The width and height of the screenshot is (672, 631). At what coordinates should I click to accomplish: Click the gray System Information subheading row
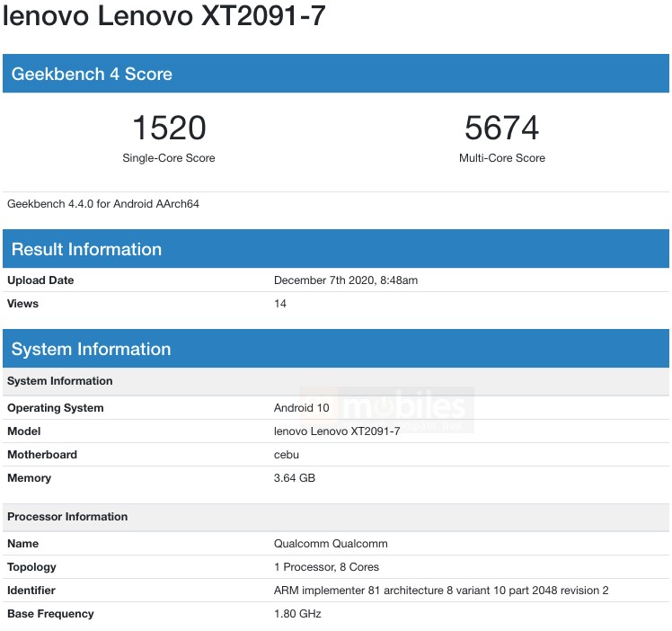tap(336, 381)
